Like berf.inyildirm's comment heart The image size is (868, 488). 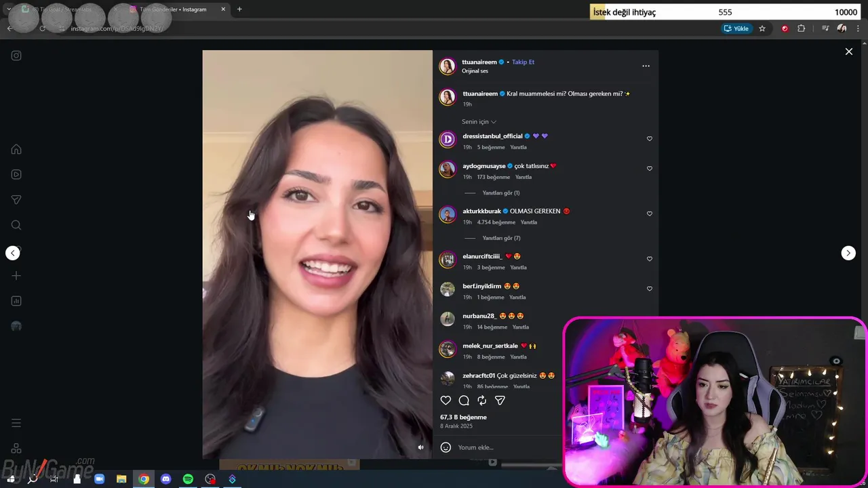(649, 289)
